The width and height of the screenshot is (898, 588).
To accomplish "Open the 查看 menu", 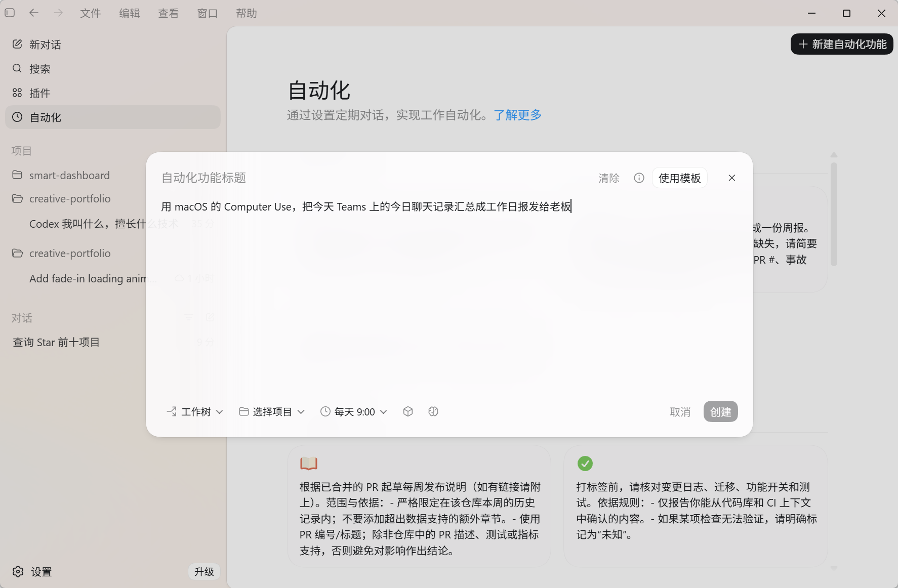I will (x=169, y=13).
